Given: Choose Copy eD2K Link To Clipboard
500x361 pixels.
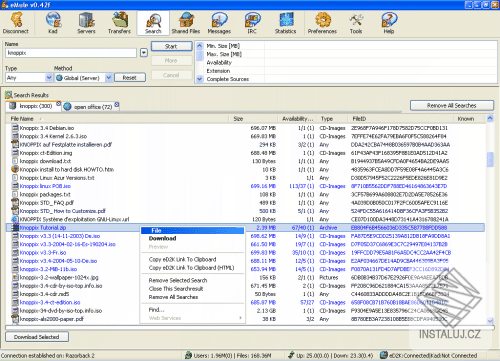Looking at the screenshot, I should (193, 259).
